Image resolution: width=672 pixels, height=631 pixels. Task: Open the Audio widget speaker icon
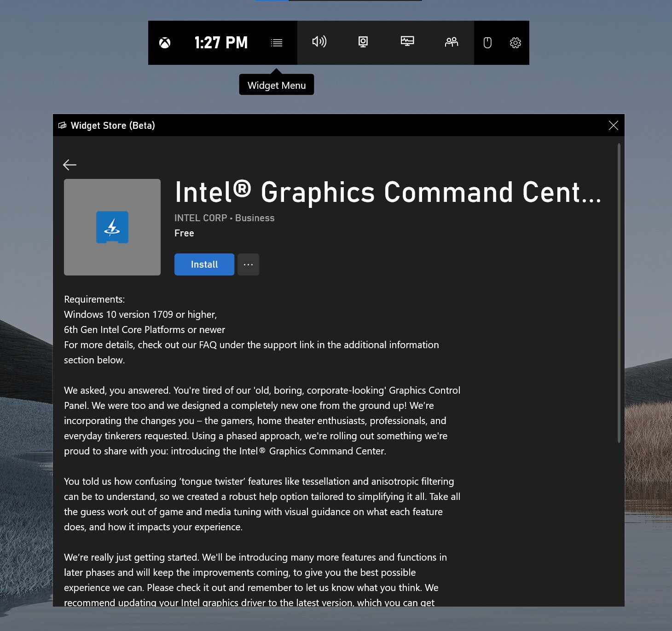[319, 42]
